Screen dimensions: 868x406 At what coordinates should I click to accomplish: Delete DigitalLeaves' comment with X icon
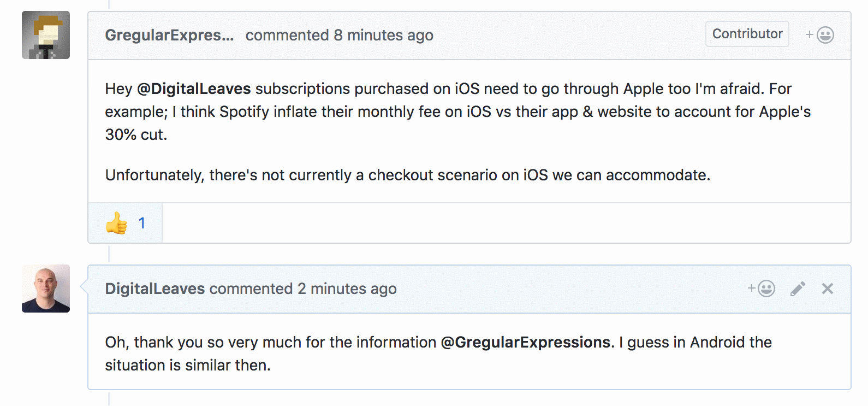(x=828, y=289)
